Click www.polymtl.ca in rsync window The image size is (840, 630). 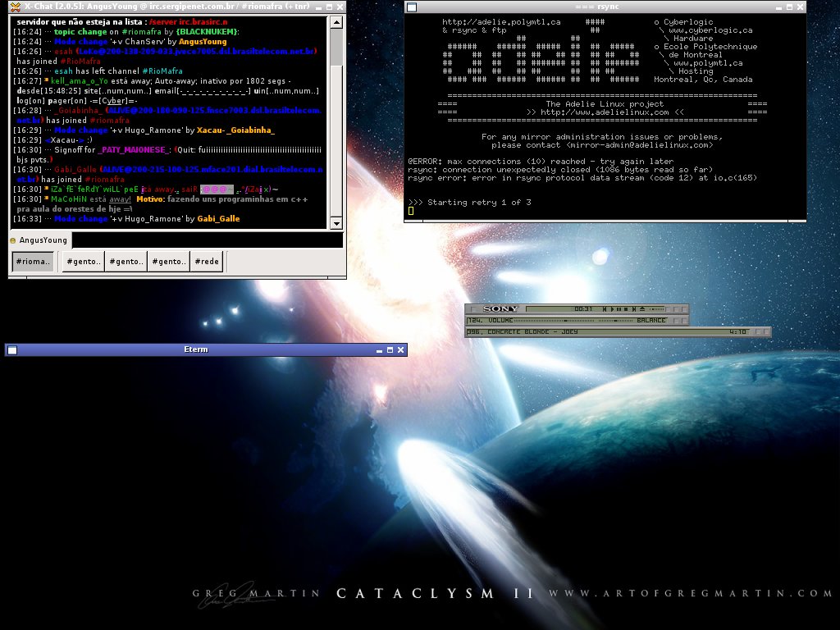tap(708, 62)
